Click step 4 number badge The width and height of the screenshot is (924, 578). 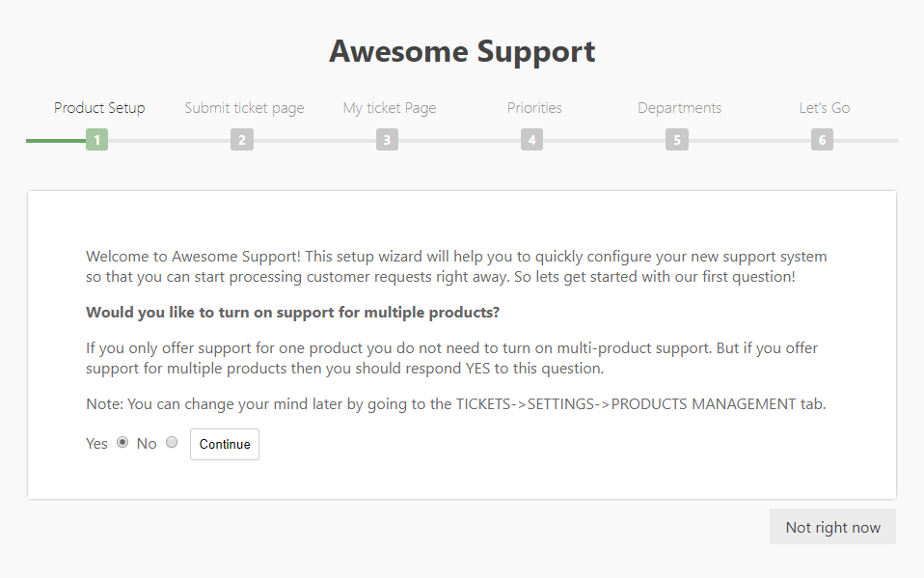click(x=532, y=140)
